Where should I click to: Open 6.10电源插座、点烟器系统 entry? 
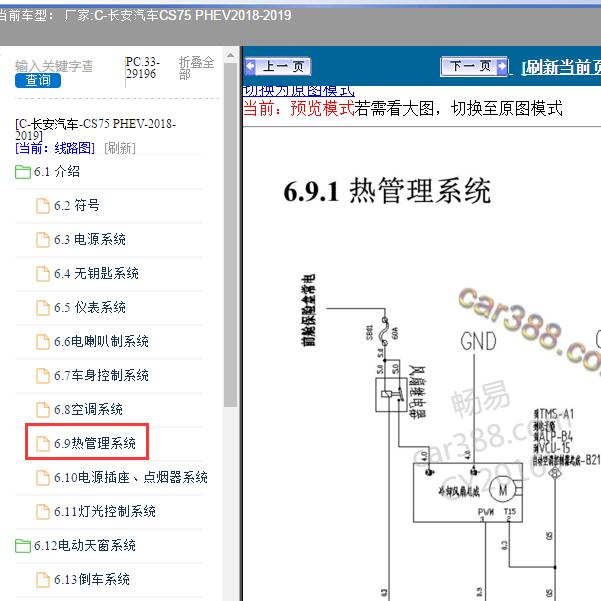[131, 478]
